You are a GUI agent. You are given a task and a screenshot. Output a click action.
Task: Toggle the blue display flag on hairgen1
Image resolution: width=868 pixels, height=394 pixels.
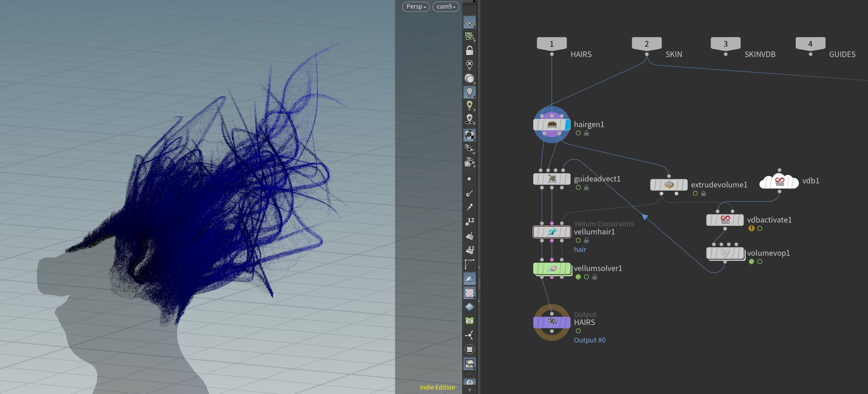(x=567, y=124)
